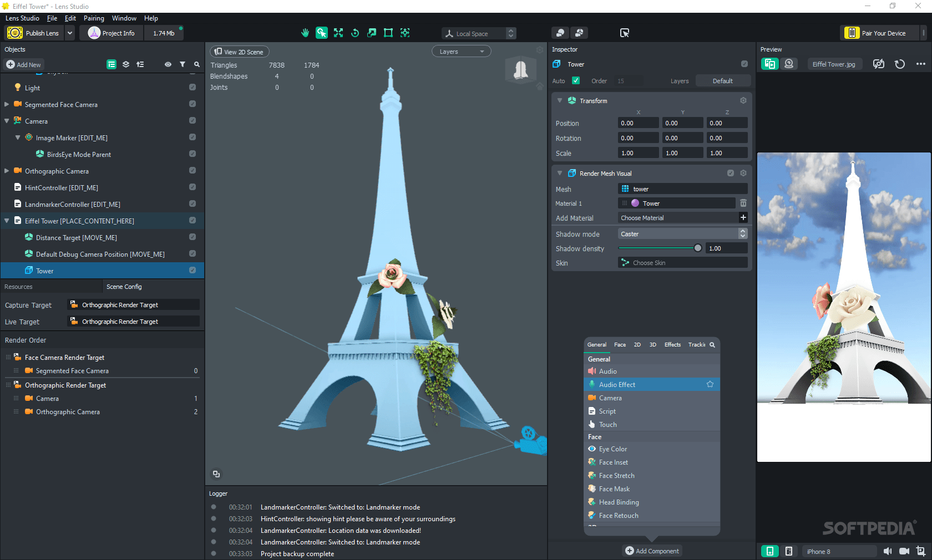Open the filter options in Objects panel
Viewport: 932px width, 560px height.
tap(183, 64)
